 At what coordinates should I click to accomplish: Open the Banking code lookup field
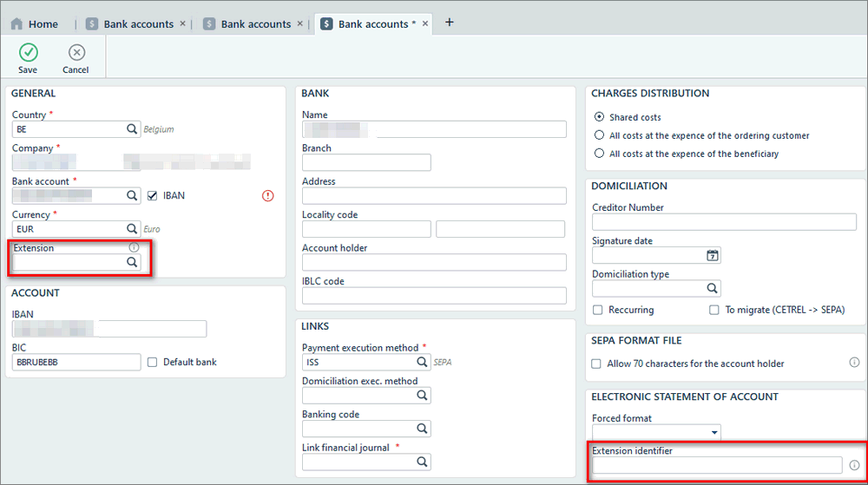tap(423, 429)
